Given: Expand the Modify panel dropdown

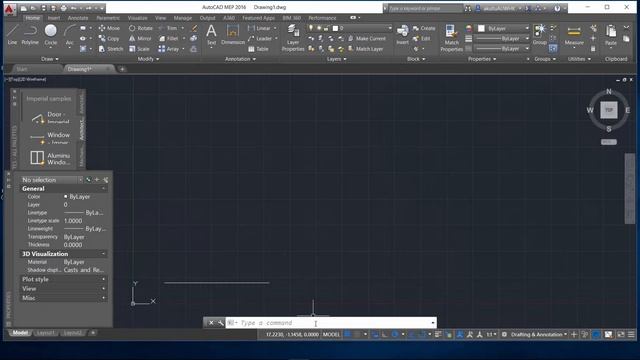Looking at the screenshot, I should click(148, 59).
